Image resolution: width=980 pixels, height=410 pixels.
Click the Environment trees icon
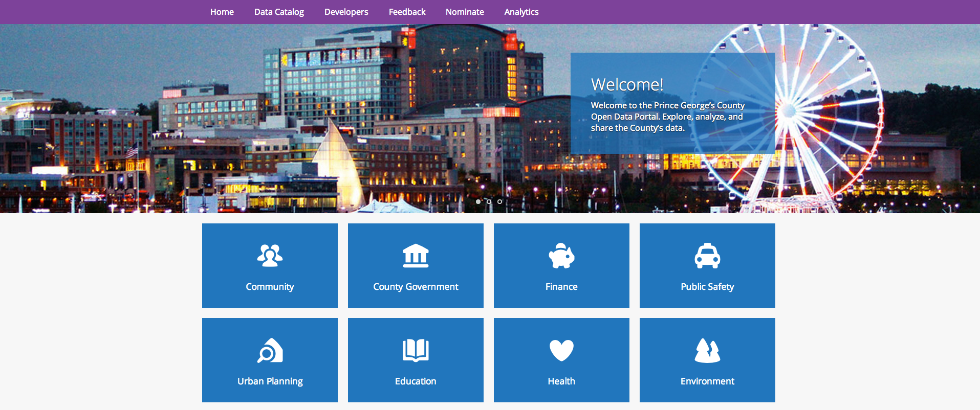707,351
